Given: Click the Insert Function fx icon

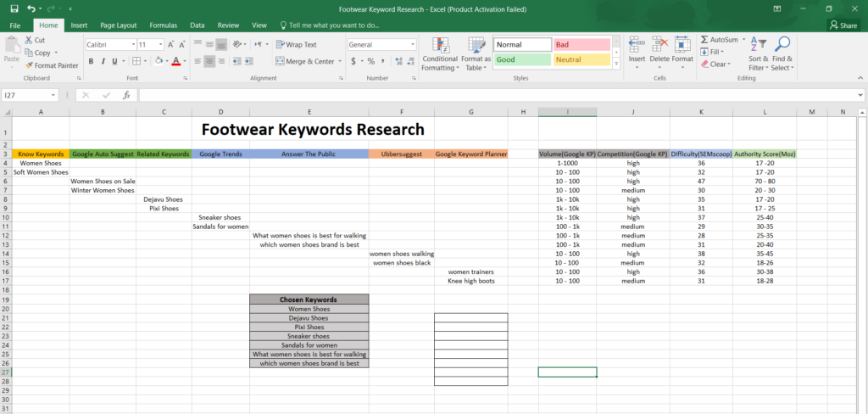Looking at the screenshot, I should (126, 95).
